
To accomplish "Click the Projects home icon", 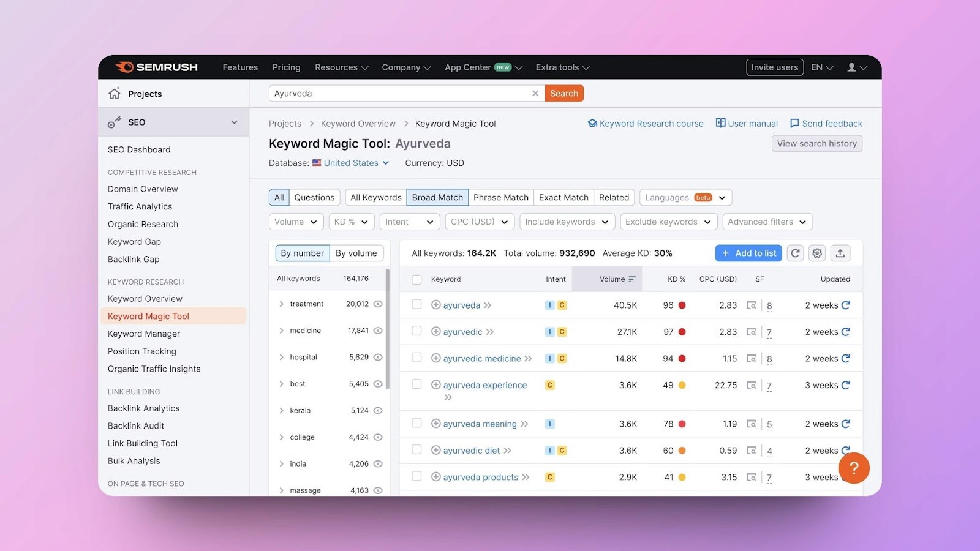I will [115, 94].
